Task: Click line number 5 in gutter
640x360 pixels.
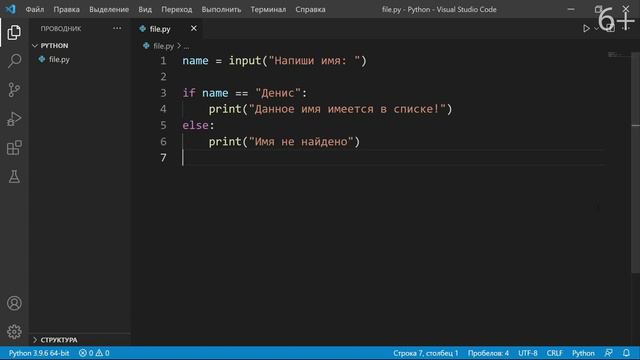Action: point(163,125)
